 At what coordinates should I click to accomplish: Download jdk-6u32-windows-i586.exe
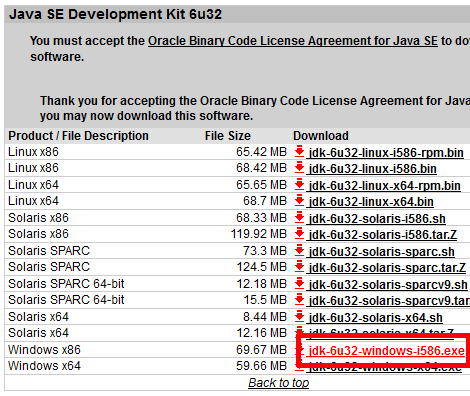[386, 351]
